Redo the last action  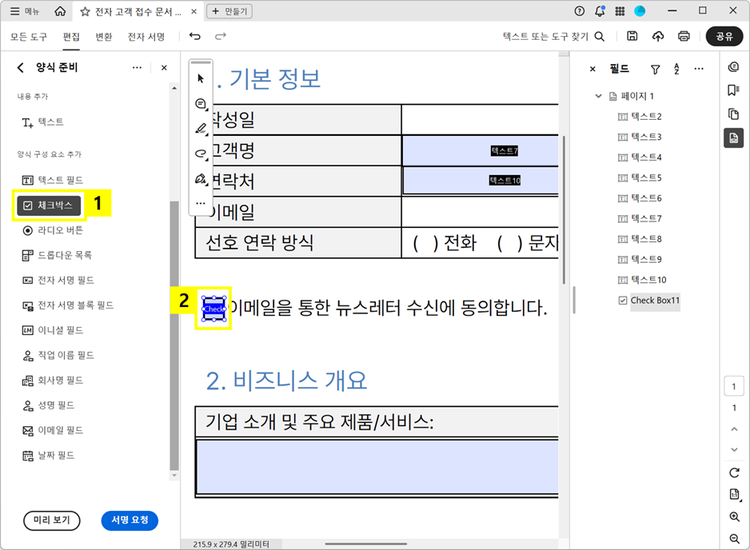coord(220,36)
